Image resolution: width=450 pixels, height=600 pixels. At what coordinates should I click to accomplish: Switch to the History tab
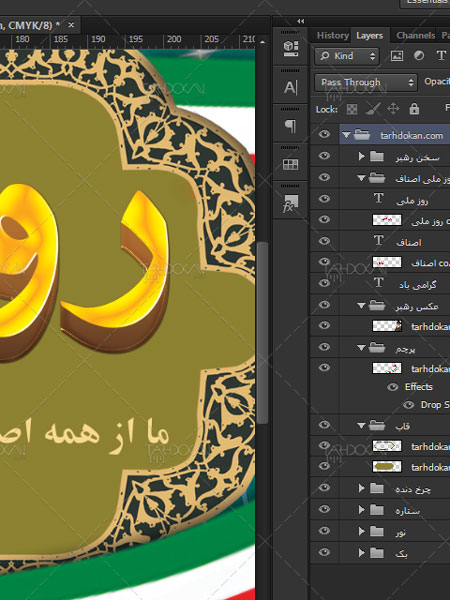pos(332,36)
